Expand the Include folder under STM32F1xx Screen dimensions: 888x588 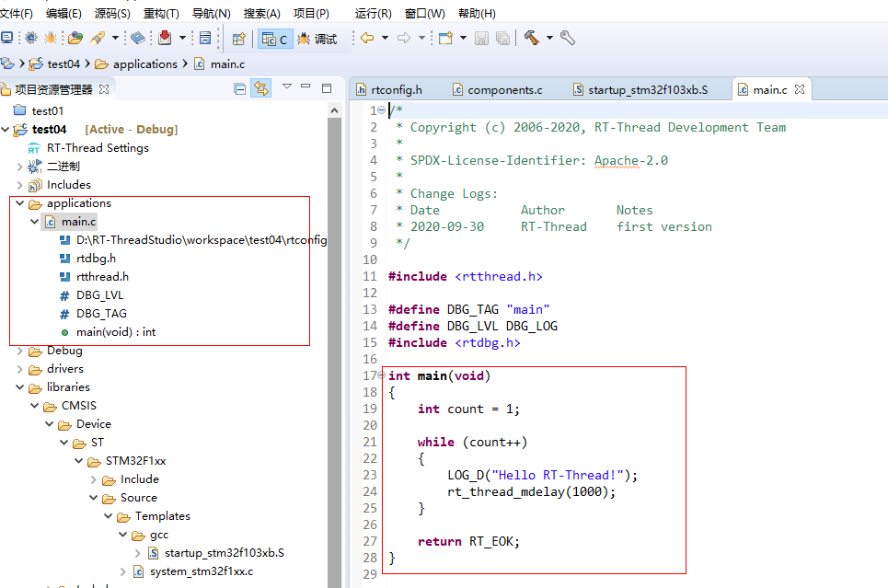[x=94, y=479]
